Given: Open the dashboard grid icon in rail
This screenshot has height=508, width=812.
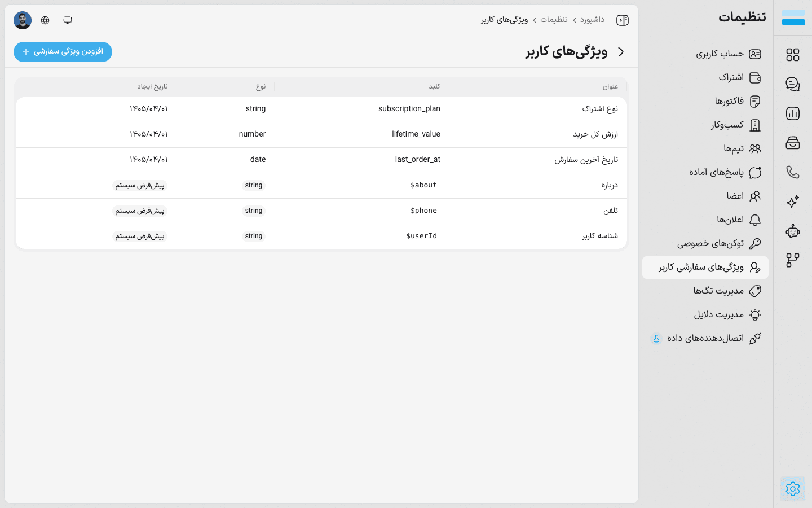Looking at the screenshot, I should [x=793, y=55].
